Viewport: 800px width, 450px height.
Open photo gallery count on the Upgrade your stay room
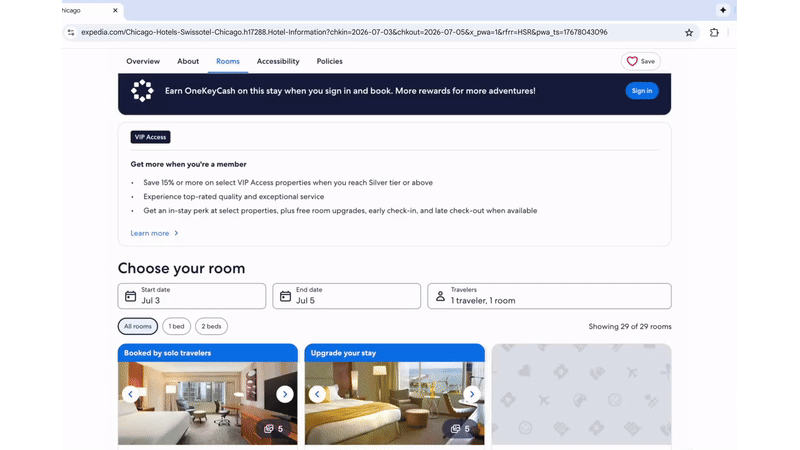[460, 429]
